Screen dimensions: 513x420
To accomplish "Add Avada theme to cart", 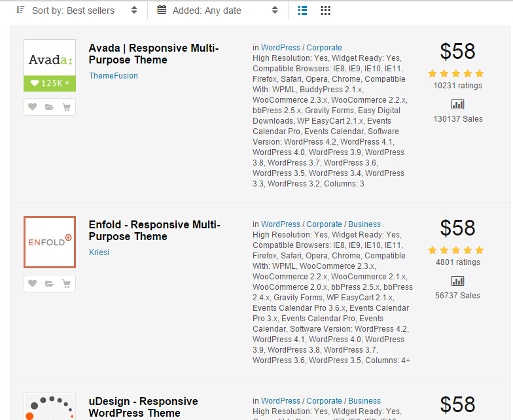I will 66,107.
